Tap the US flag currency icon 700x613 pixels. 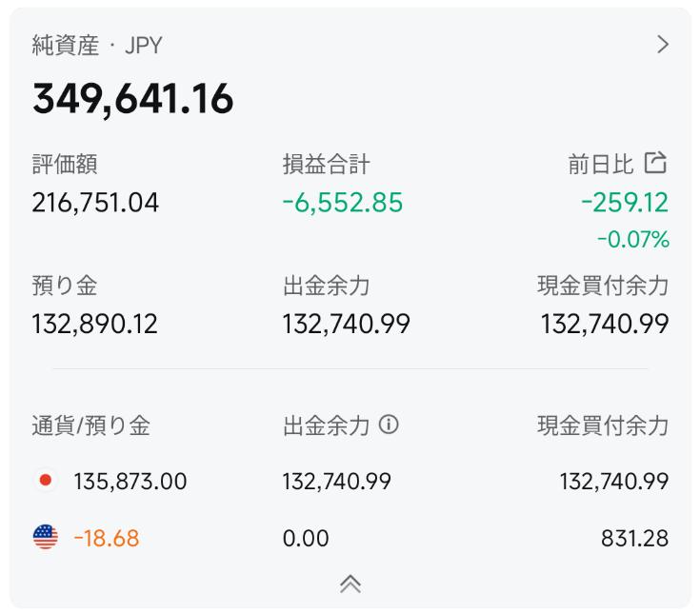point(46,537)
